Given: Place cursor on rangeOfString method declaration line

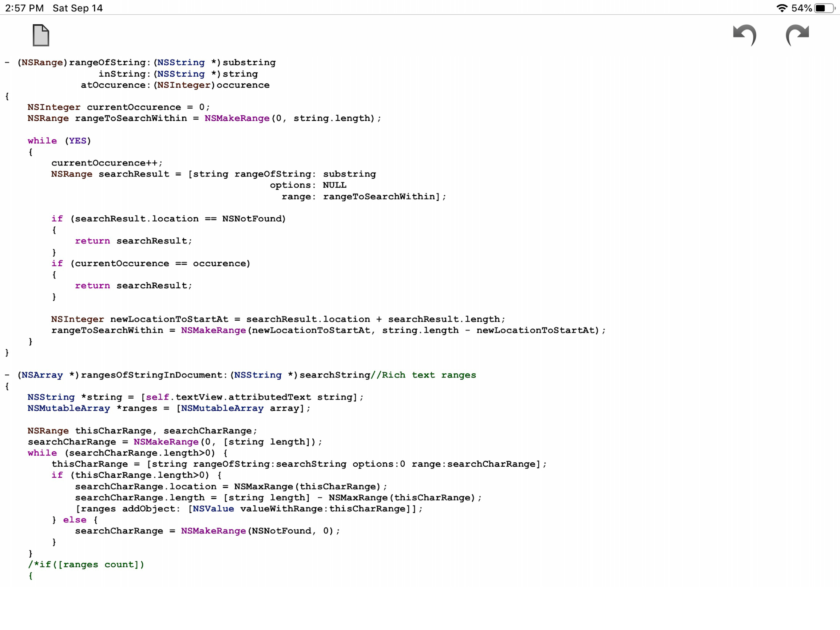Looking at the screenshot, I should tap(141, 62).
